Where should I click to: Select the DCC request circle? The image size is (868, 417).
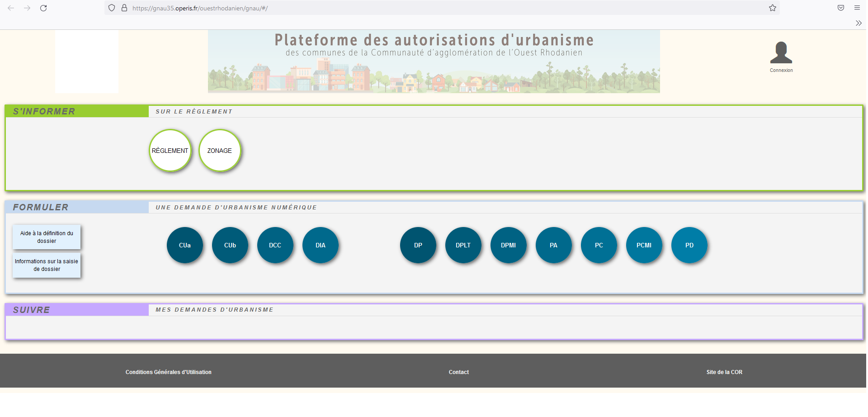tap(275, 245)
